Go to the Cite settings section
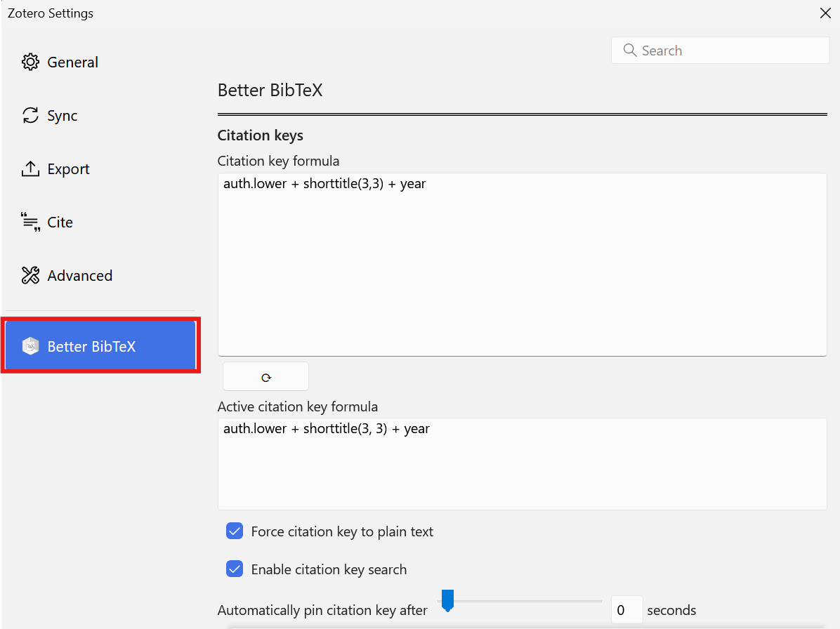 (x=60, y=222)
